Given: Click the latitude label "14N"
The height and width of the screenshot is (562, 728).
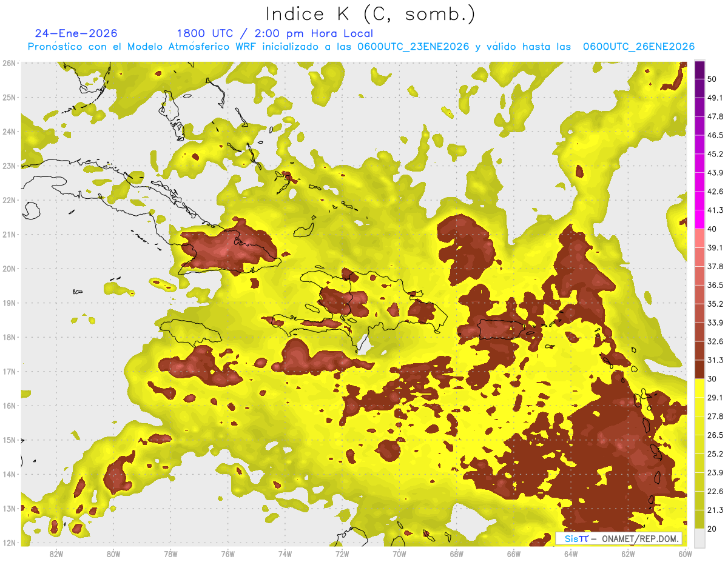Looking at the screenshot, I should click(10, 474).
